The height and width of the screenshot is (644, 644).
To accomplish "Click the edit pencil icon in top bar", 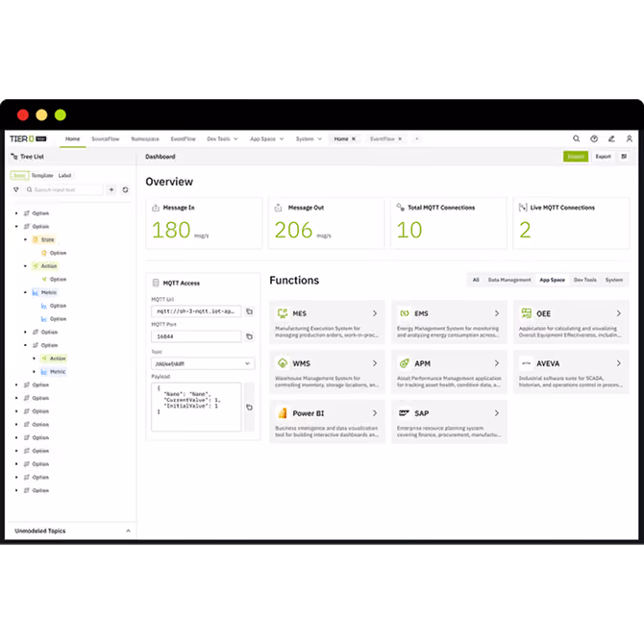I will [611, 138].
